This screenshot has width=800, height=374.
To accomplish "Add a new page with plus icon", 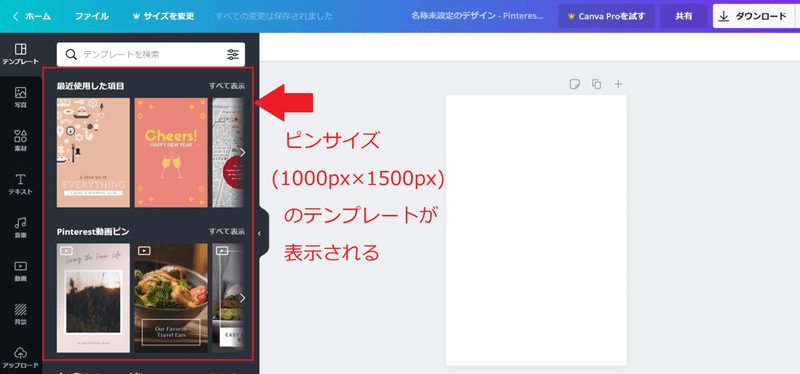I will coord(618,84).
